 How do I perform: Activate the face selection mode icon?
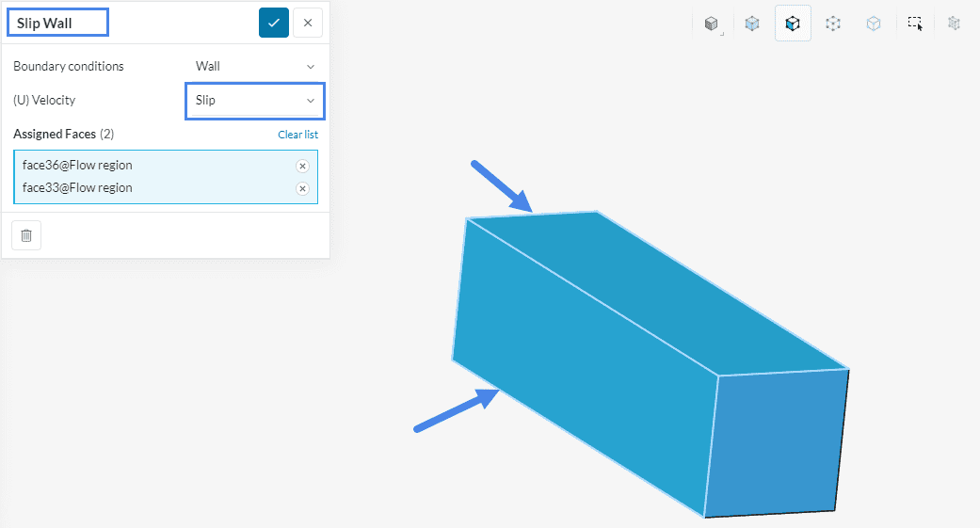click(793, 24)
